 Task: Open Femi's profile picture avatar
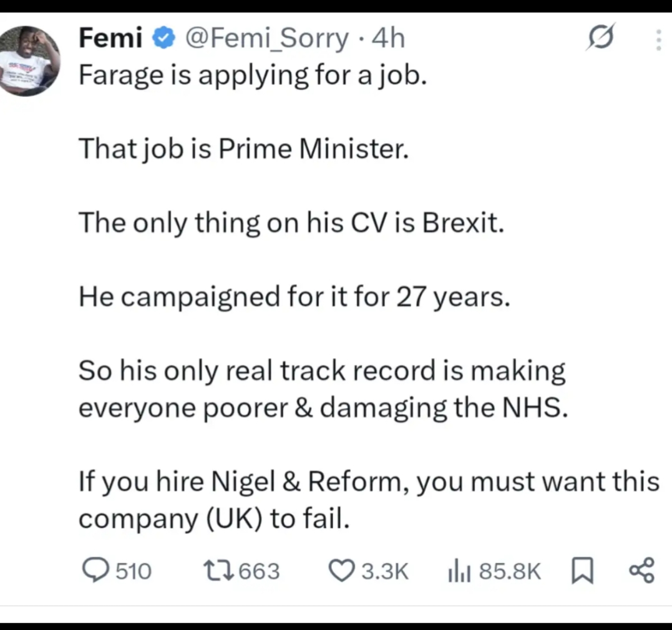coord(30,61)
